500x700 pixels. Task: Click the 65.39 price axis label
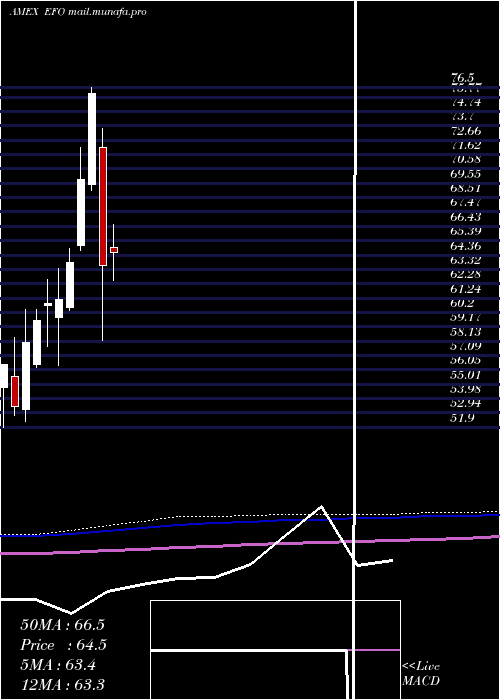tap(466, 231)
